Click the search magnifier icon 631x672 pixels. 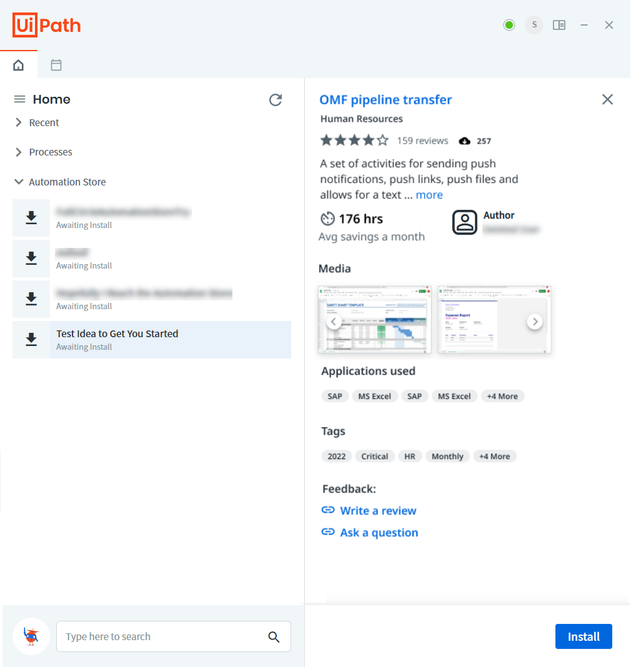(274, 637)
